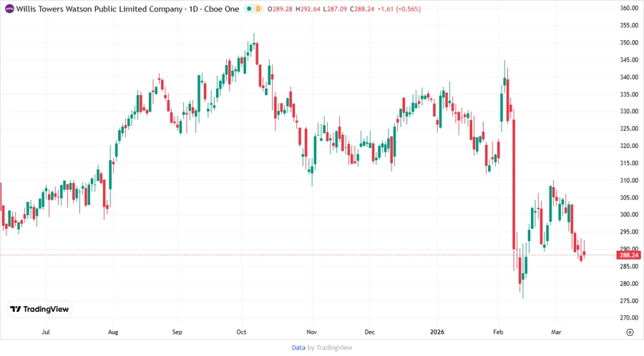Click the close value C288.24
The height and width of the screenshot is (356, 644).
(x=362, y=9)
